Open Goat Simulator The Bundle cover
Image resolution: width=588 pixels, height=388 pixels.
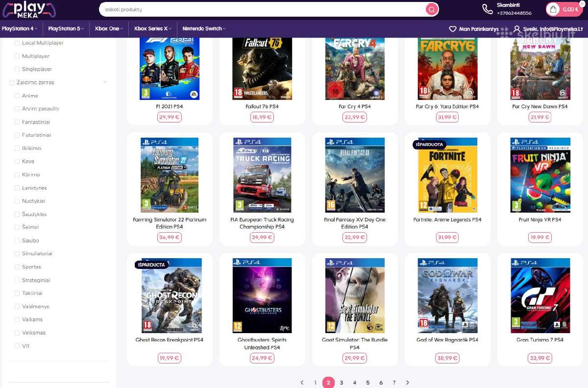tap(355, 295)
